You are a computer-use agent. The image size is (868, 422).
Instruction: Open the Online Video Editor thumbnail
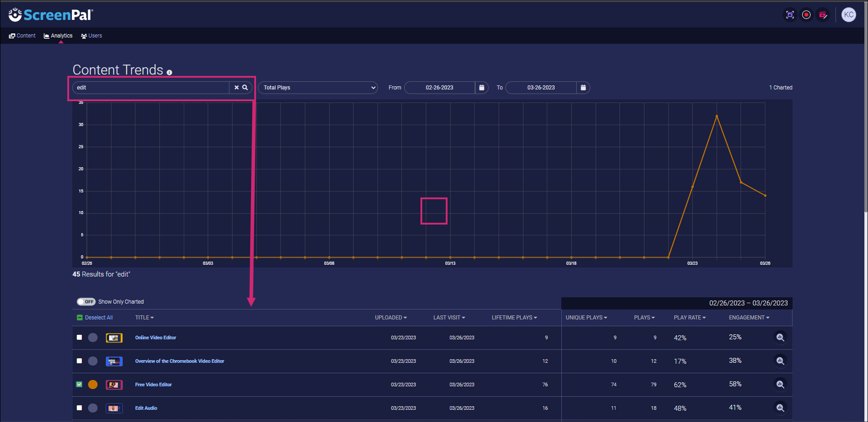coord(114,338)
